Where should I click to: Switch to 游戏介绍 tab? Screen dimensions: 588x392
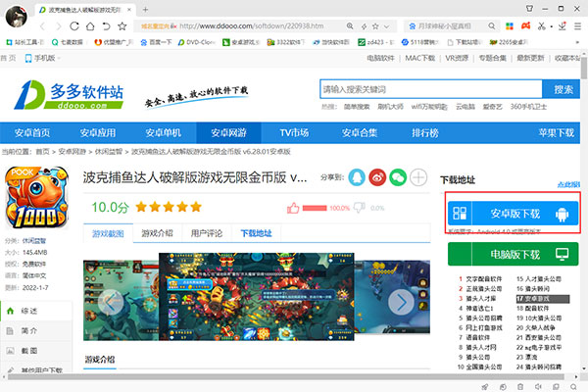coord(157,233)
